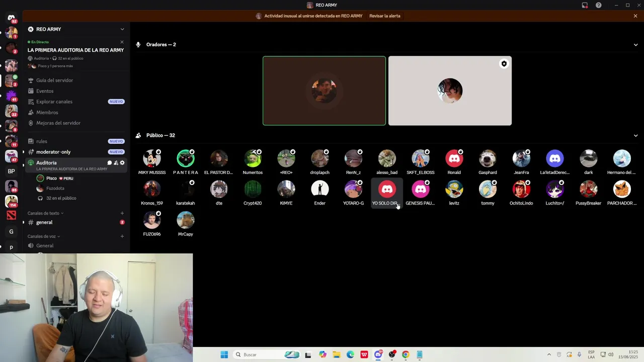Image resolution: width=644 pixels, height=362 pixels.
Task: Invite people to the Auditoria channel
Action: point(116,163)
